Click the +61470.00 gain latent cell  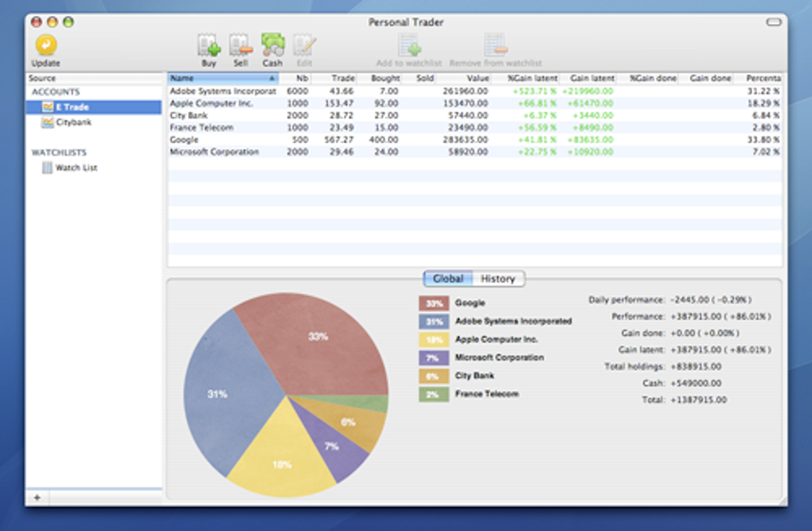point(591,103)
